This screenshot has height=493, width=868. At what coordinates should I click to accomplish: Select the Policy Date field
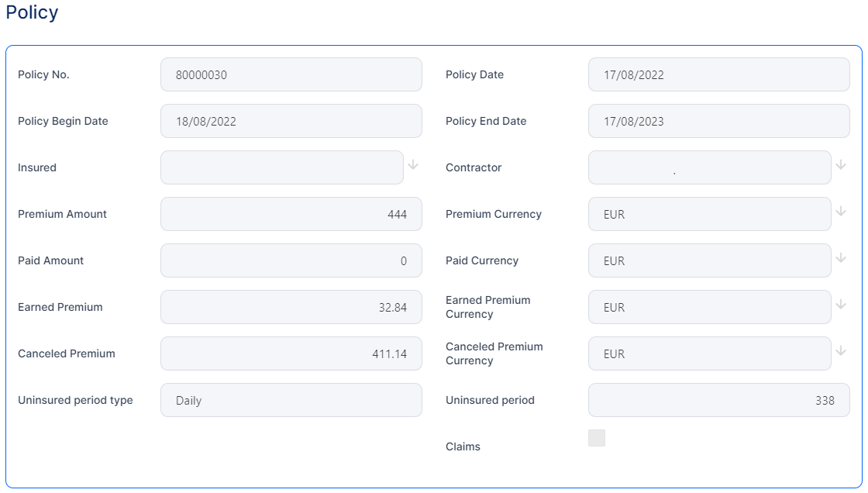click(x=718, y=74)
